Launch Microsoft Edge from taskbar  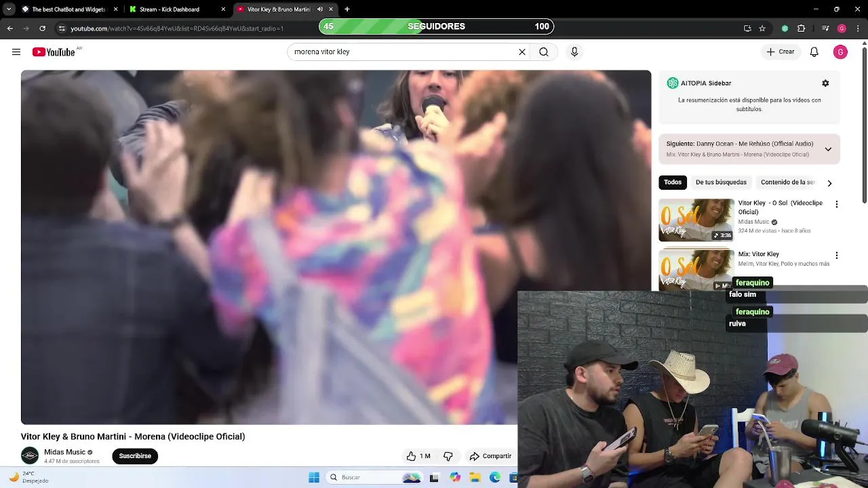[495, 477]
